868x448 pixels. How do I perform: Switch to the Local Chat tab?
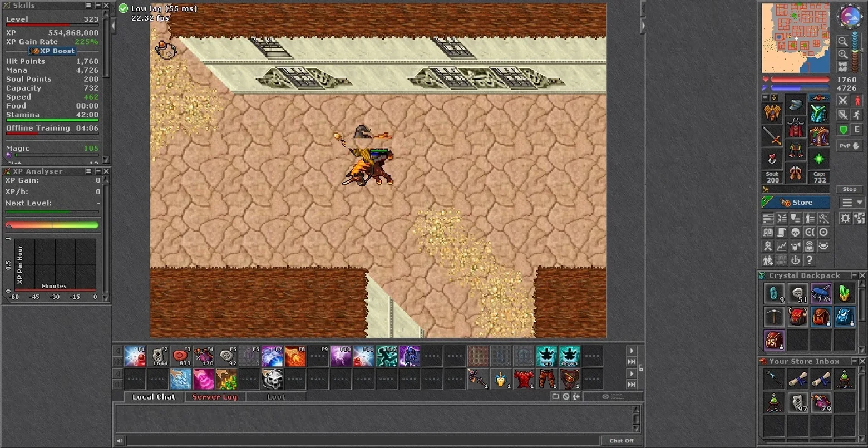point(154,397)
